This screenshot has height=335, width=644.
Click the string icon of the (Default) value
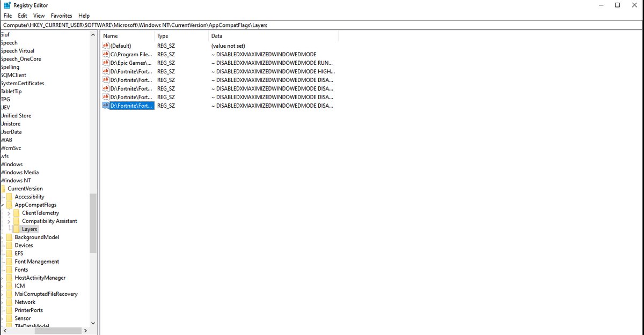point(106,46)
